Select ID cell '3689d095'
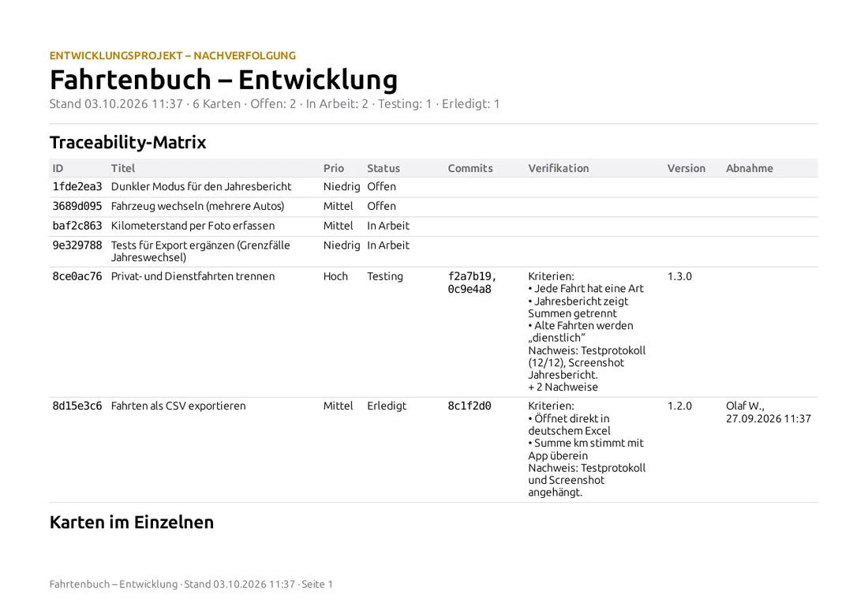 coord(77,206)
